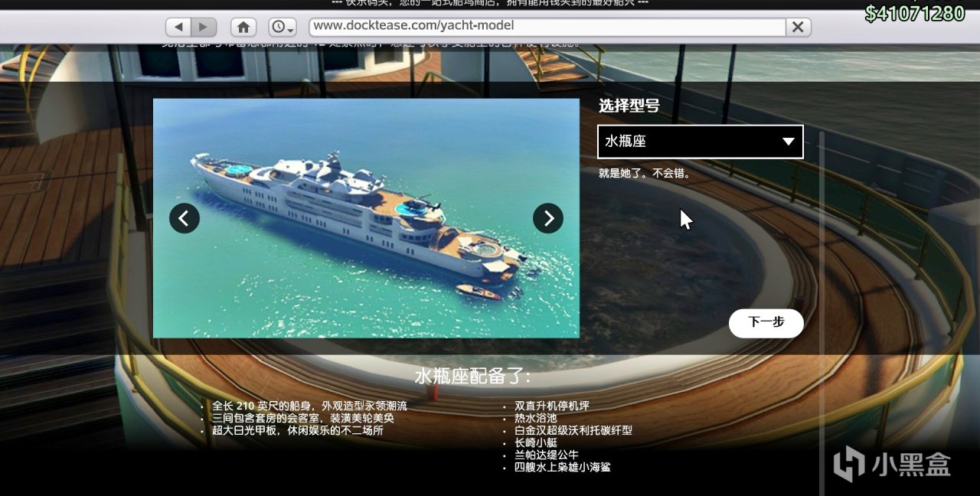This screenshot has width=980, height=496.
Task: Click the 就是她了。不会错。 description
Action: tap(645, 174)
